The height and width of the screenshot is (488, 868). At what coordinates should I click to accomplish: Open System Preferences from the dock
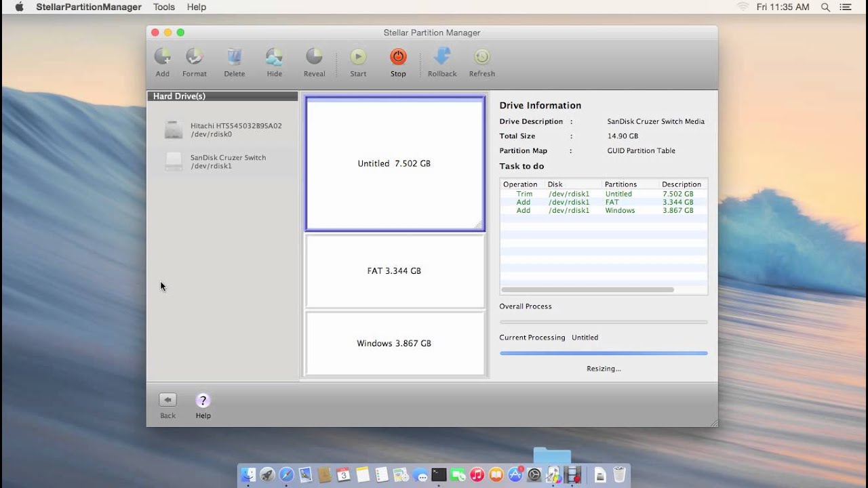pos(534,474)
